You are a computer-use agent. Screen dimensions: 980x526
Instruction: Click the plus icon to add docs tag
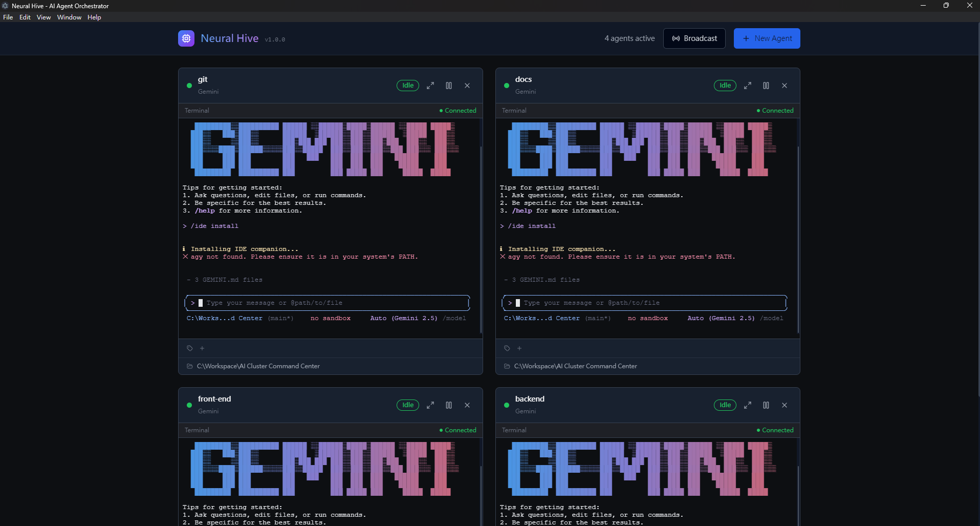coord(519,348)
